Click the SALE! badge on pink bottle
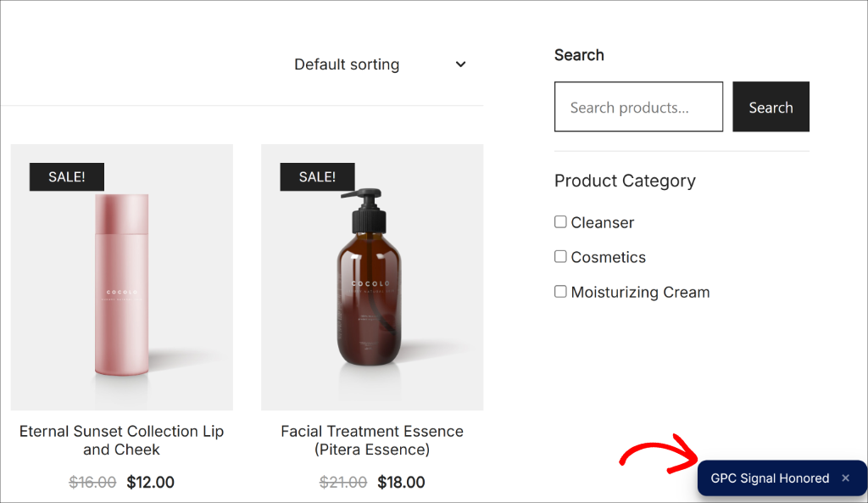 pyautogui.click(x=67, y=176)
